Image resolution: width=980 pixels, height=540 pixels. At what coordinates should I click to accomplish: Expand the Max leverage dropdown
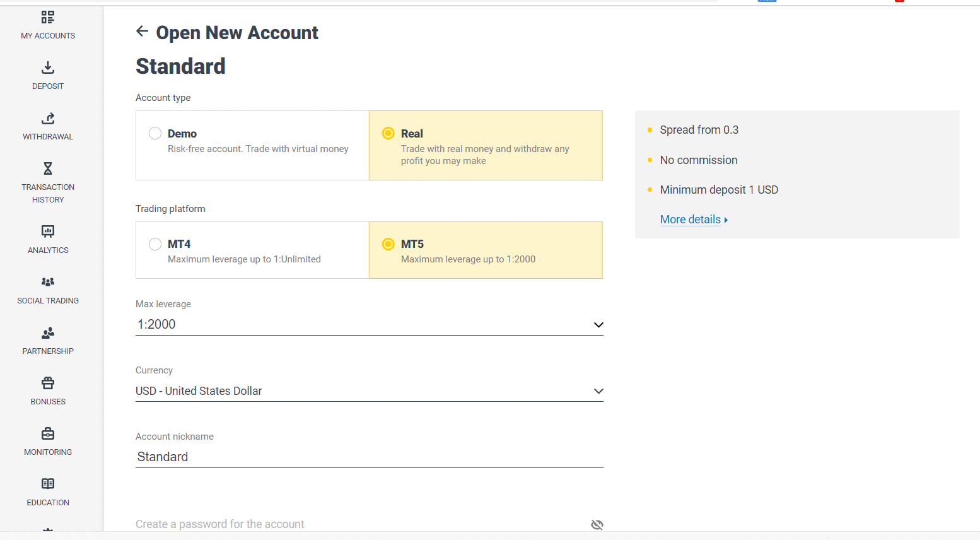click(x=598, y=325)
